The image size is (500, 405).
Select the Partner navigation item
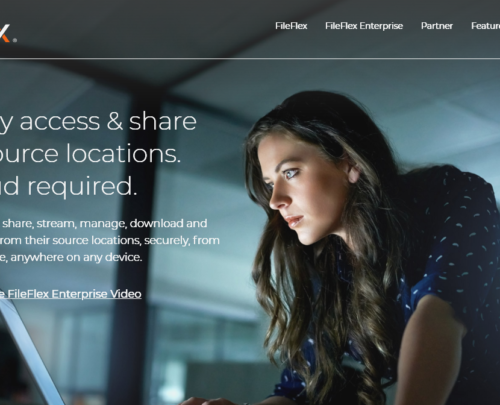[x=437, y=26]
